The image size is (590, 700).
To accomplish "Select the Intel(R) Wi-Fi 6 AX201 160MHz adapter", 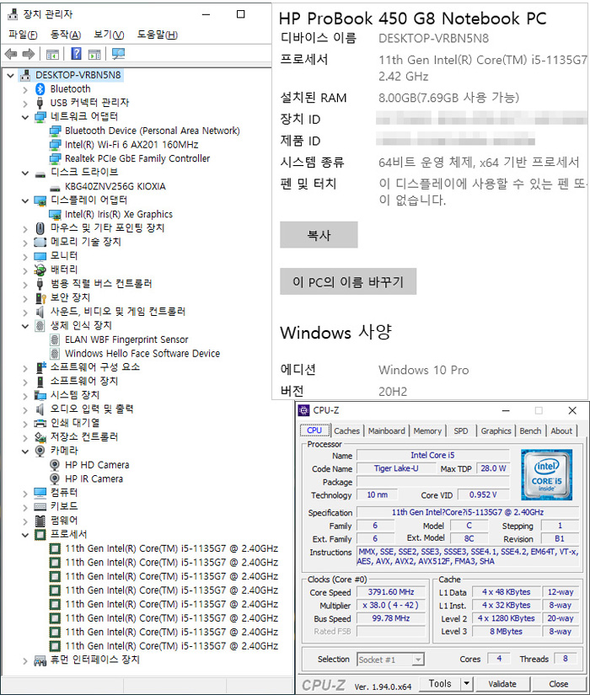I will tap(131, 145).
